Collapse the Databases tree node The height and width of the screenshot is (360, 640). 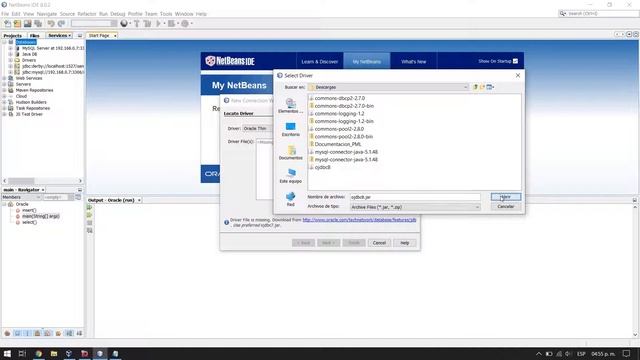point(4,42)
